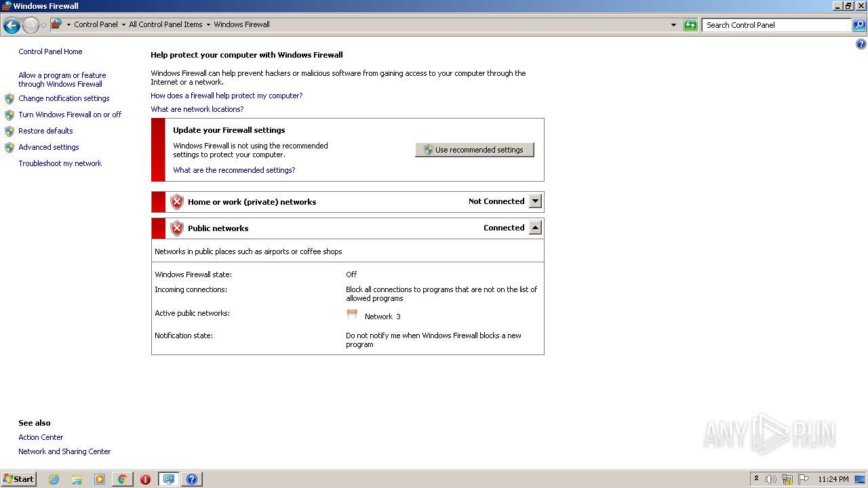868x488 pixels.
Task: Open the recent pages dropdown arrow
Action: pos(43,26)
